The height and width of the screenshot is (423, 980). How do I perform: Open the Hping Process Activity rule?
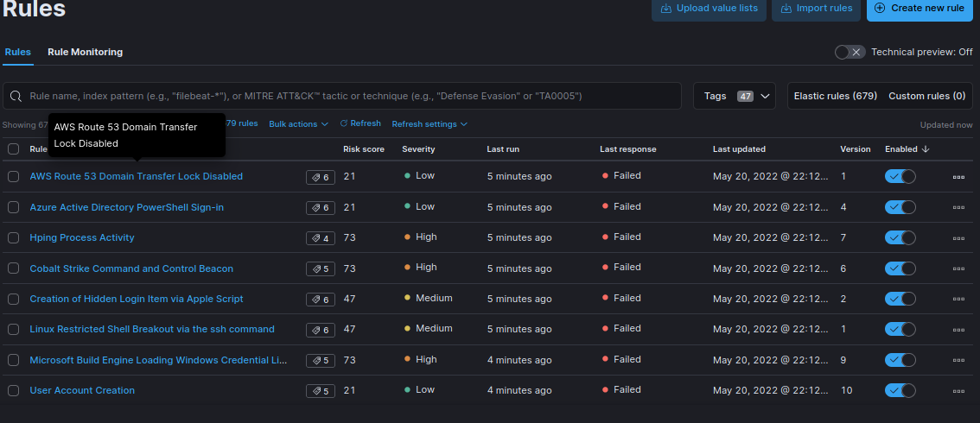click(82, 237)
